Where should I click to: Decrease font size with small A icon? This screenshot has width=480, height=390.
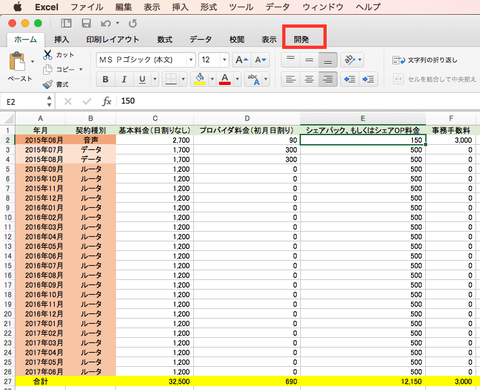pyautogui.click(x=260, y=60)
